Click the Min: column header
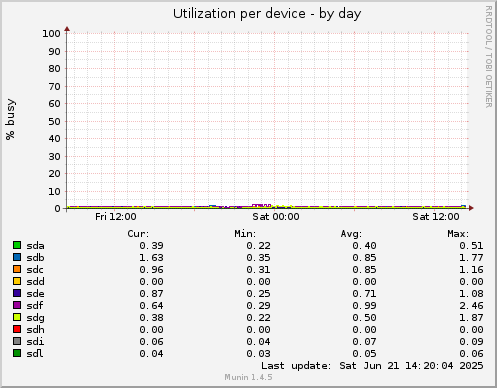This screenshot has height=388, width=497. [x=245, y=234]
